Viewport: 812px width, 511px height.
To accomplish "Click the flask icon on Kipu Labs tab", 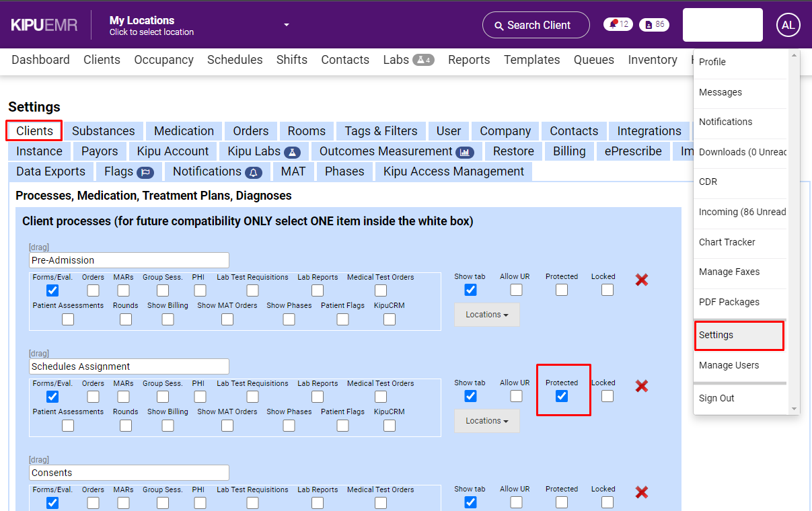I will click(x=292, y=152).
